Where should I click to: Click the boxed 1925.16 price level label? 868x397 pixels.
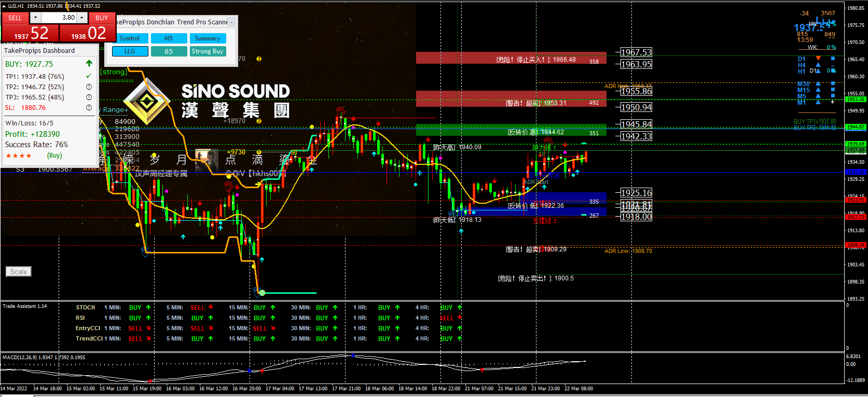637,193
